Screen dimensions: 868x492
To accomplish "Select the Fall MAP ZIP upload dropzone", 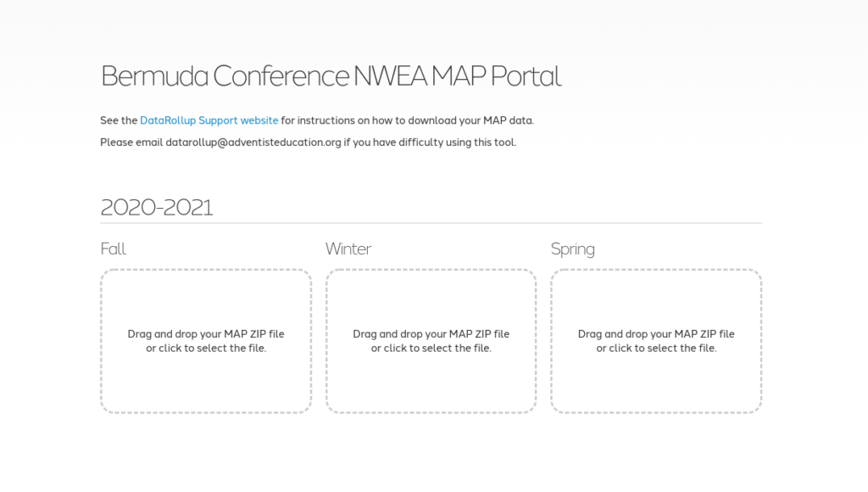I will 206,341.
